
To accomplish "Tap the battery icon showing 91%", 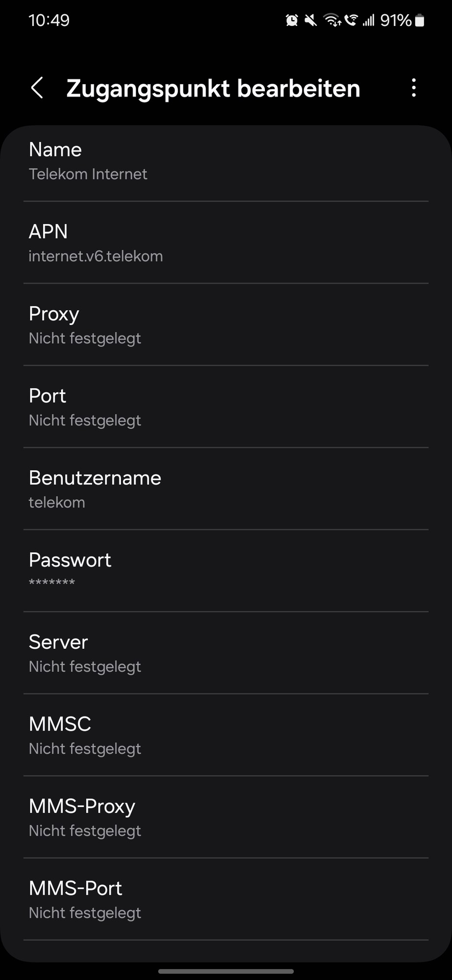I will coord(420,20).
